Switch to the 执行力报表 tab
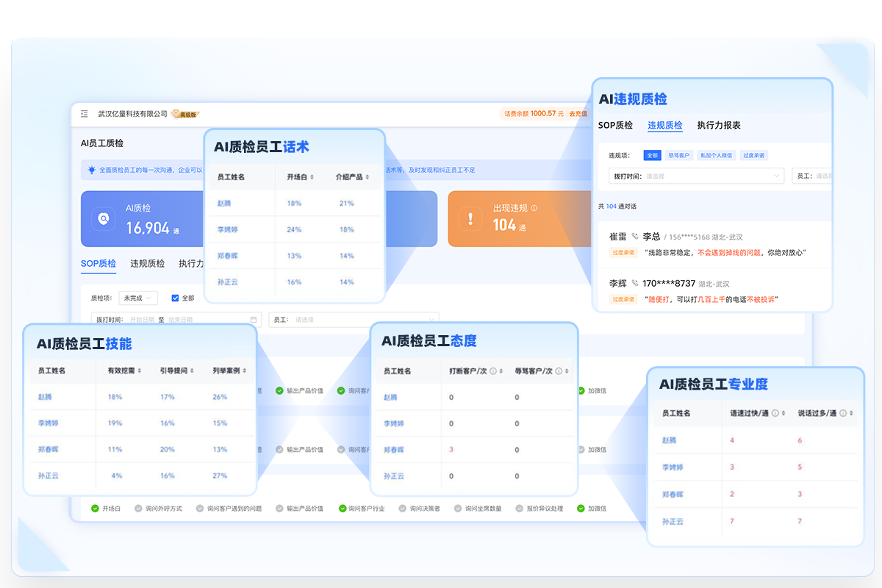 tap(718, 126)
